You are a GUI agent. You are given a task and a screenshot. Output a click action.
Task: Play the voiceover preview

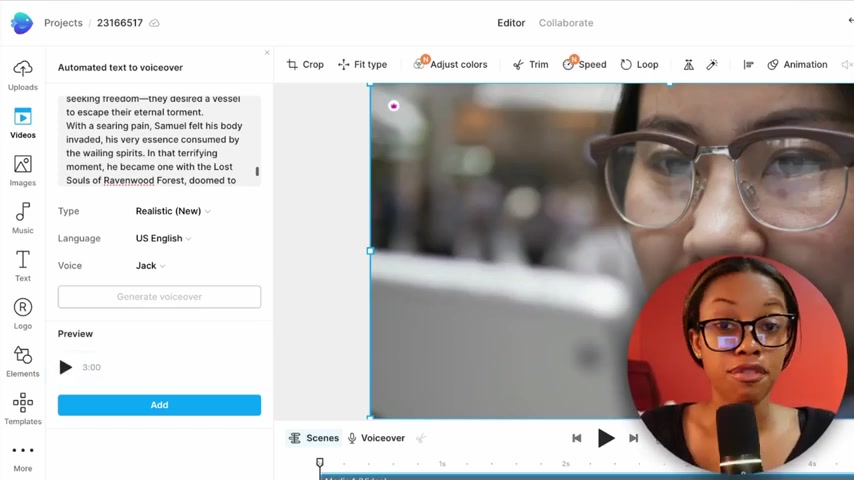(65, 367)
